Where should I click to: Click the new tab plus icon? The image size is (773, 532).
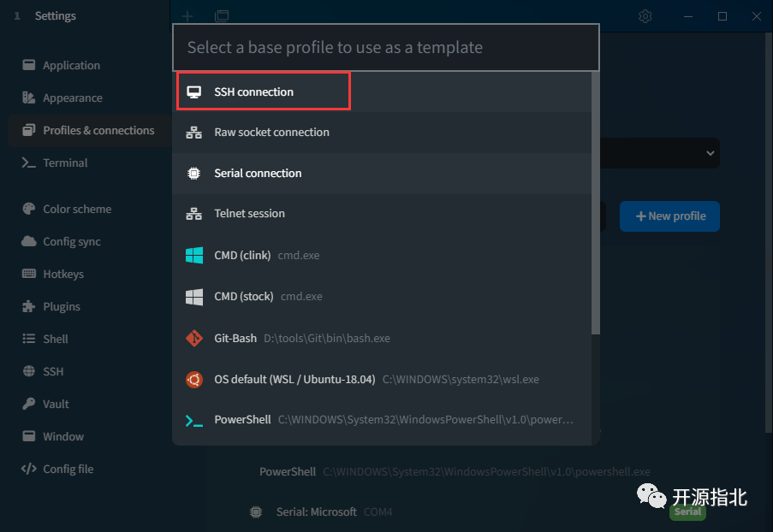(187, 16)
